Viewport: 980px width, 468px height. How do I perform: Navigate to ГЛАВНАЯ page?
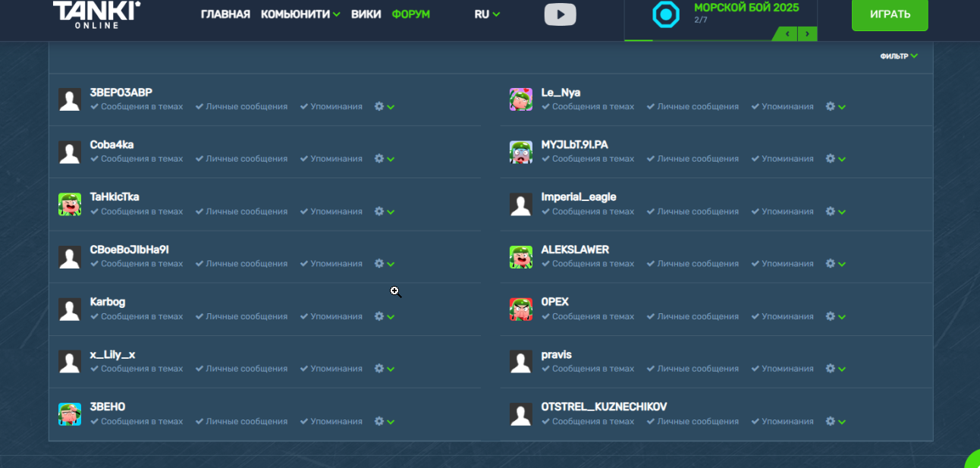click(x=225, y=14)
